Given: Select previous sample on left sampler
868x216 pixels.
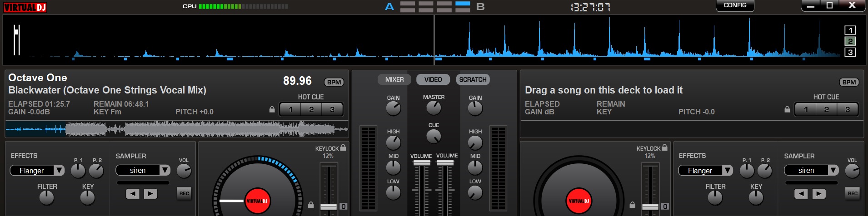Looking at the screenshot, I should point(133,194).
